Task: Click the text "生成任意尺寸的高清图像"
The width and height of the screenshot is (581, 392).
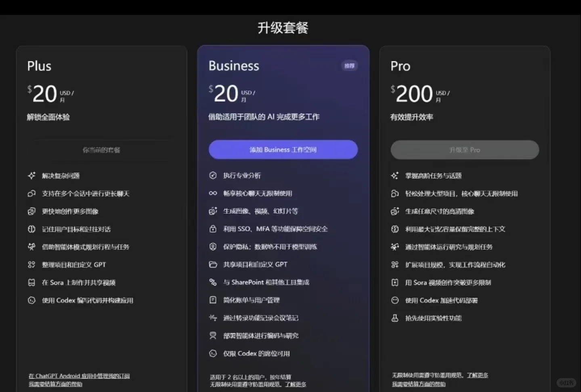Action: 440,211
